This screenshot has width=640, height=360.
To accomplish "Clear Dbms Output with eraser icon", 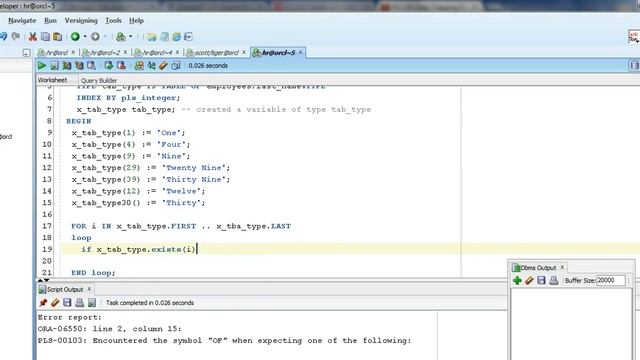I will pos(529,280).
